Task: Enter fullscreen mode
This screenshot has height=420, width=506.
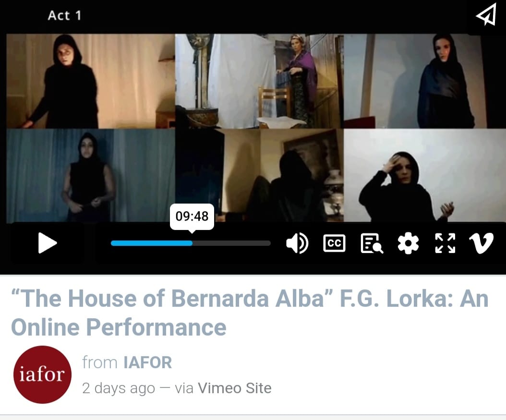Action: (x=445, y=243)
